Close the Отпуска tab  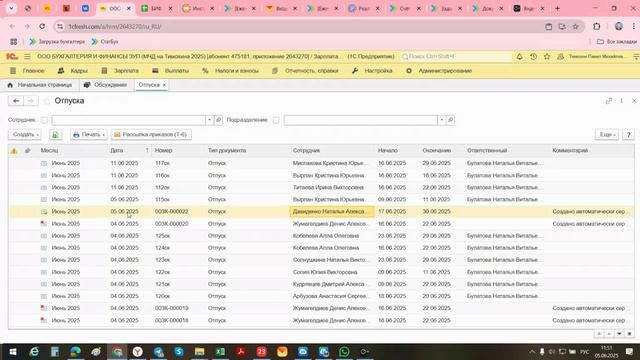[x=164, y=85]
